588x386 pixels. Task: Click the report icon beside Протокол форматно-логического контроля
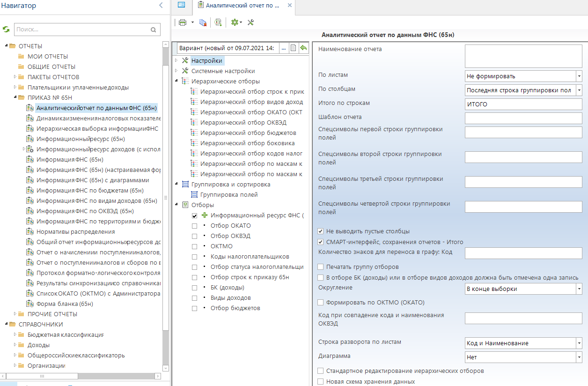click(x=30, y=273)
